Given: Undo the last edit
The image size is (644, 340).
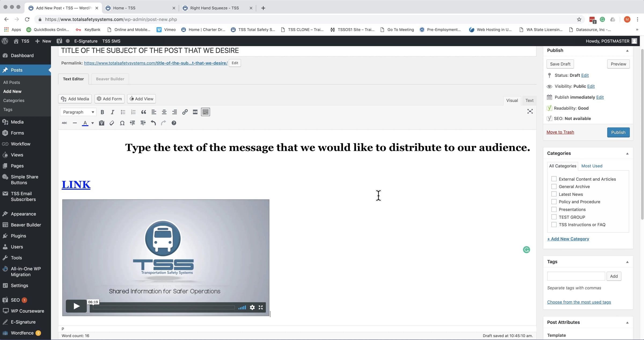Looking at the screenshot, I should pos(153,123).
